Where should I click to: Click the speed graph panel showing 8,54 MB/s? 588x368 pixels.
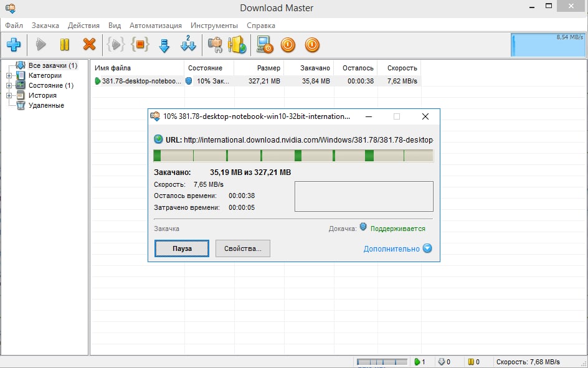pyautogui.click(x=548, y=45)
